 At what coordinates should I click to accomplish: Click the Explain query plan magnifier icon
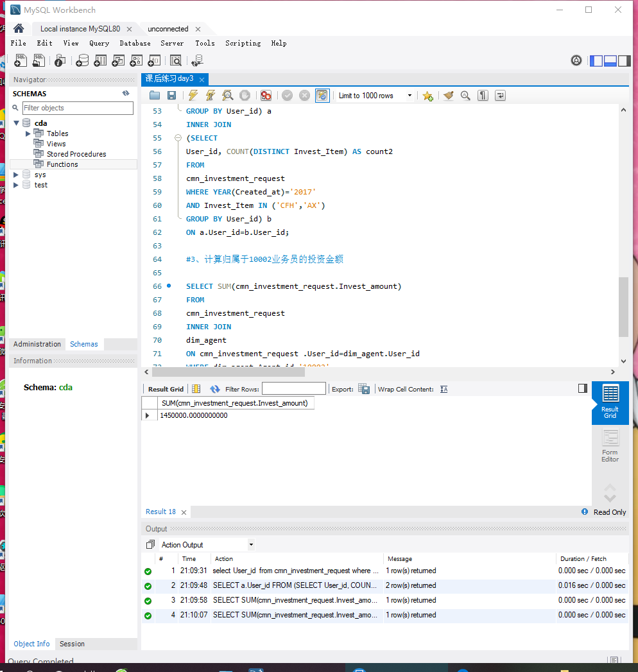click(x=227, y=96)
